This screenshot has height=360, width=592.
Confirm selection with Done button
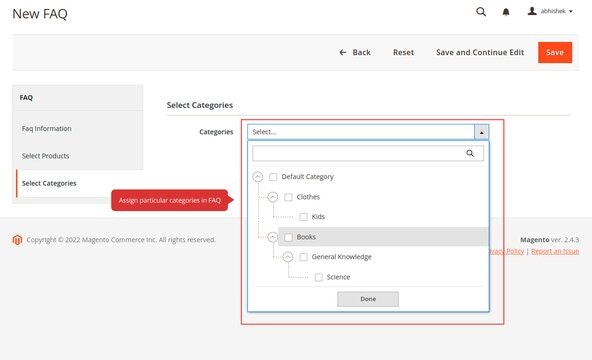pos(368,299)
